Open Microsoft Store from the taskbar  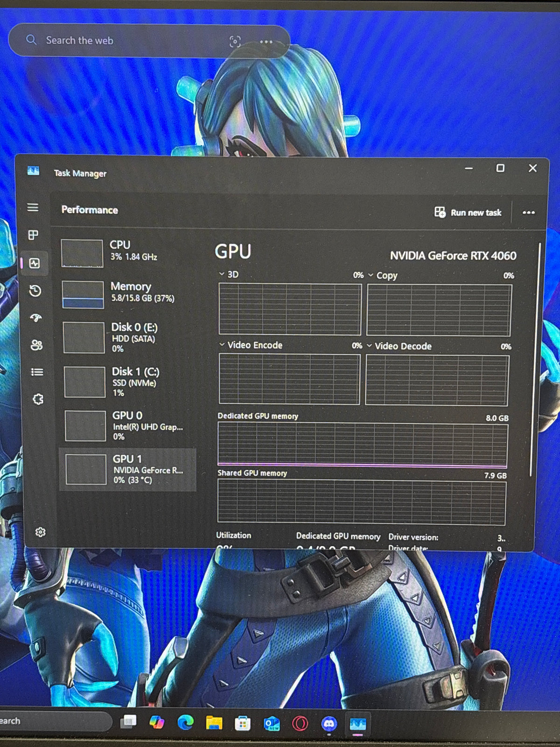pyautogui.click(x=243, y=724)
